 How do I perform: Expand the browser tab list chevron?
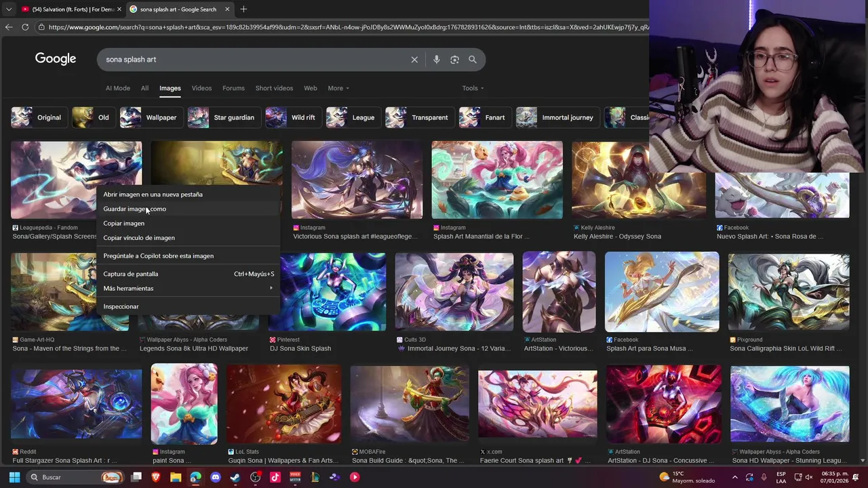pos(7,9)
